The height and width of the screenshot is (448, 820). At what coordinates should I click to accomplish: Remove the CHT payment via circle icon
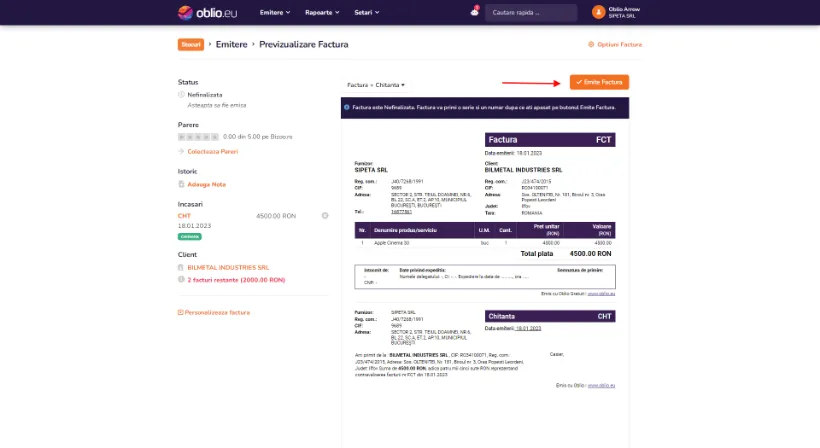pos(325,215)
